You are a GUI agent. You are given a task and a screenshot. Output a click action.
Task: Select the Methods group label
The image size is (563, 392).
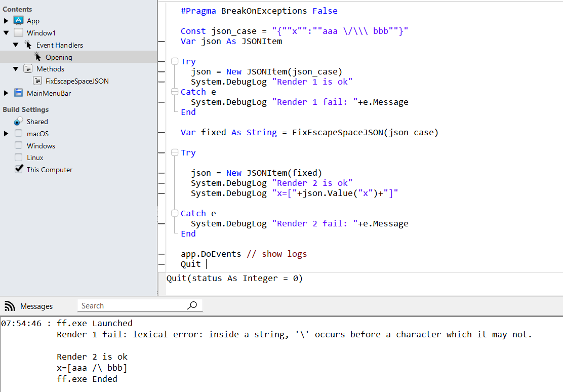[50, 69]
